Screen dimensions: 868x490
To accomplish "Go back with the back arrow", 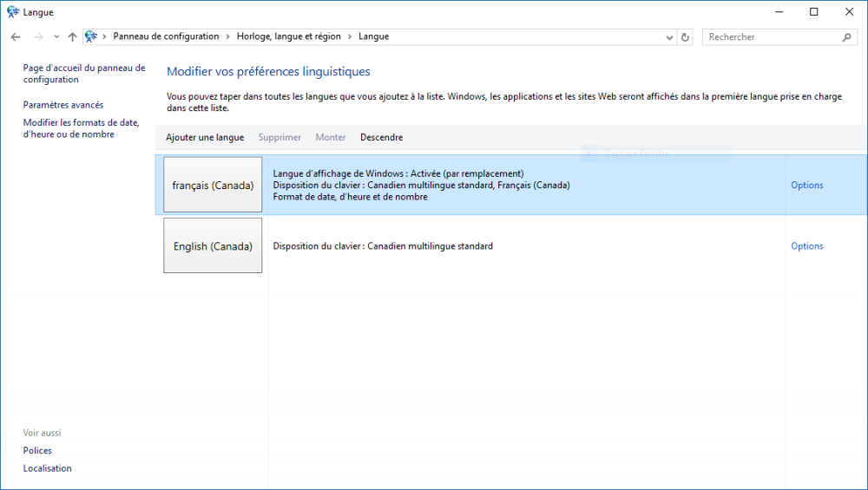I will point(16,37).
